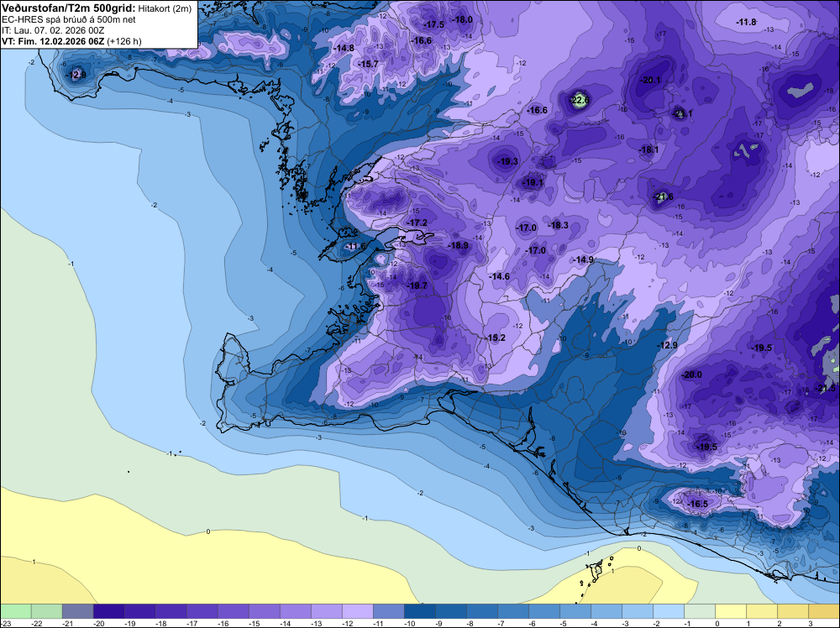The height and width of the screenshot is (628, 840).
Task: Click the -19.1 temperature value
Action: [533, 182]
